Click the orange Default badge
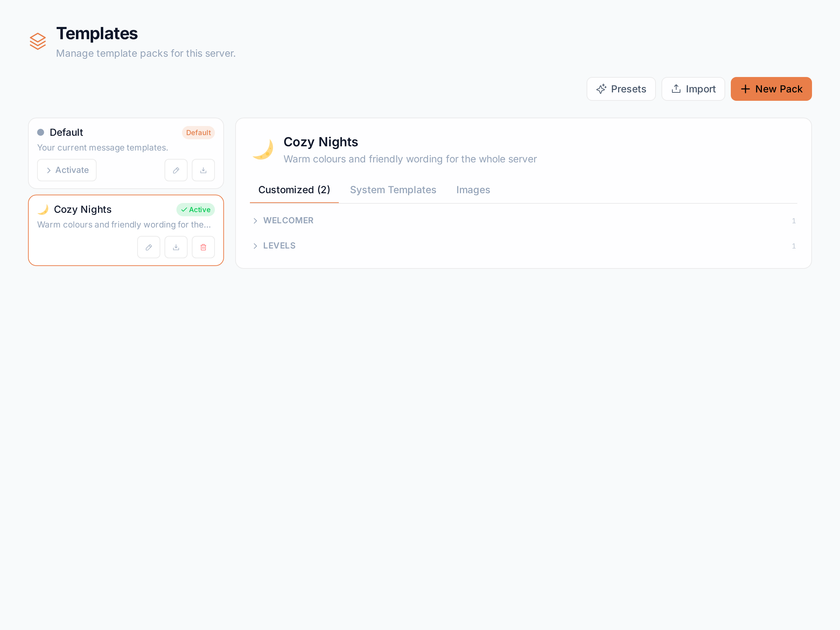840x630 pixels. [198, 133]
